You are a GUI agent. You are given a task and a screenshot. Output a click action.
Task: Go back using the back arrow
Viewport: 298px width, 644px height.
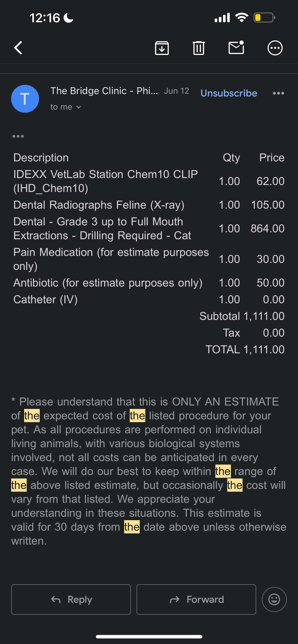[x=18, y=48]
